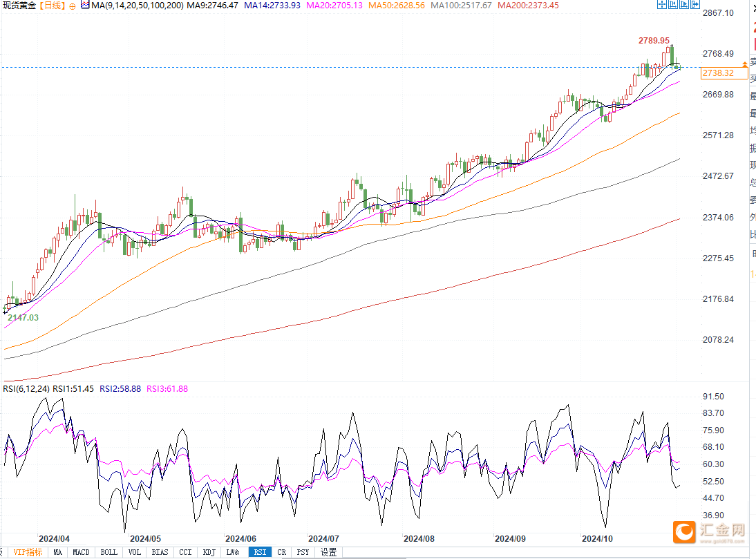Click the 2867.10 price axis label
Image resolution: width=756 pixels, height=559 pixels.
pos(719,13)
